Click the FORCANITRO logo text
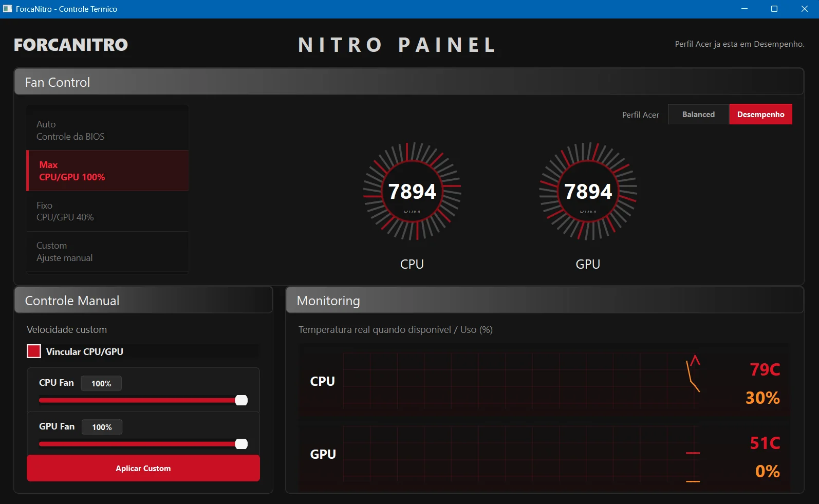The image size is (819, 504). (71, 45)
